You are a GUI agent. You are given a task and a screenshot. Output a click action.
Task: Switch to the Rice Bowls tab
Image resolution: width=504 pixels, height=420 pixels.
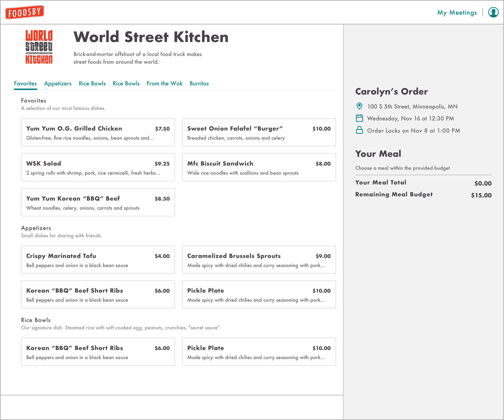point(92,83)
